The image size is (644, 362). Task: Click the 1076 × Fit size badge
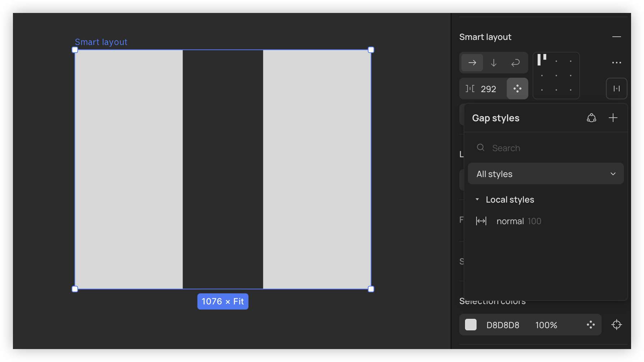pos(223,302)
